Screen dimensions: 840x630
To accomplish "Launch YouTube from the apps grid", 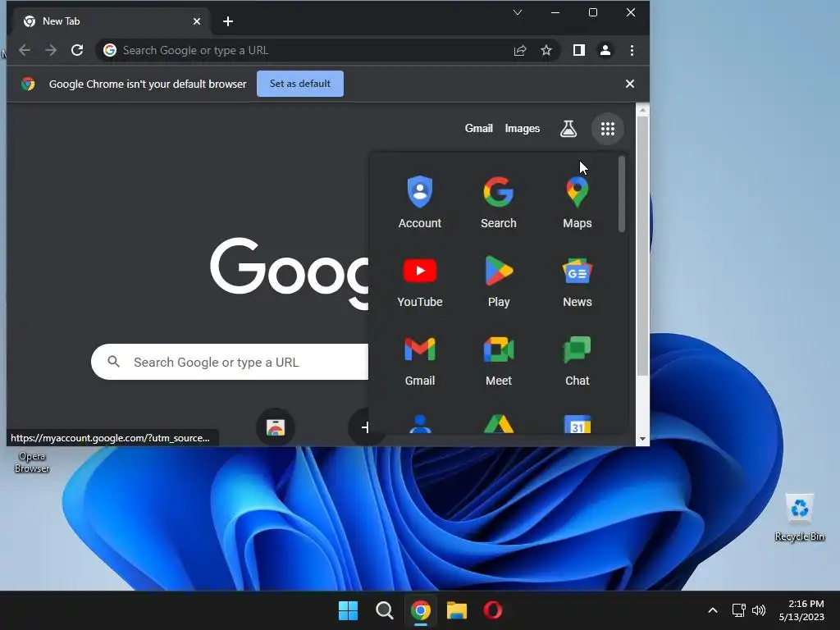I will point(419,281).
